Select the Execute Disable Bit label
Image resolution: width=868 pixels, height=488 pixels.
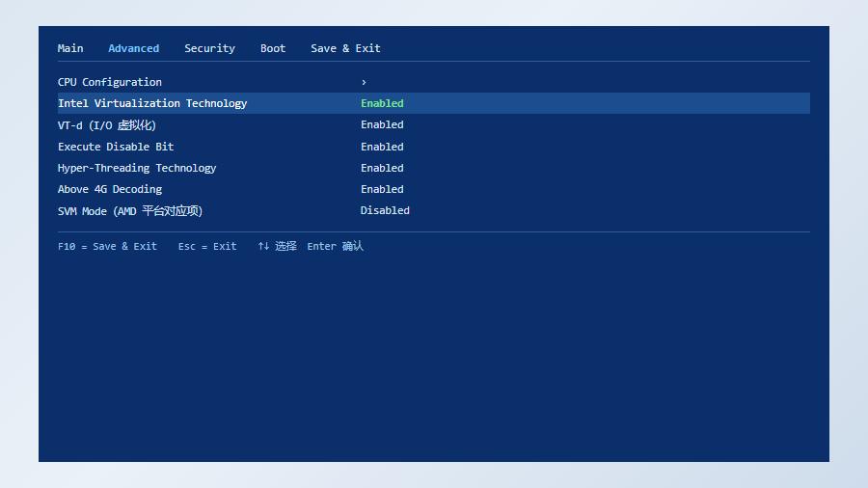pos(116,147)
